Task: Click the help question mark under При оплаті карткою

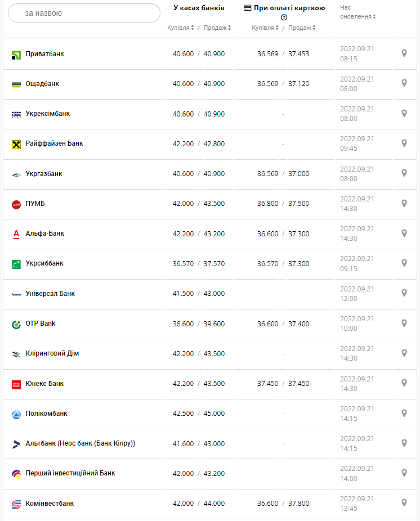Action: (x=284, y=17)
